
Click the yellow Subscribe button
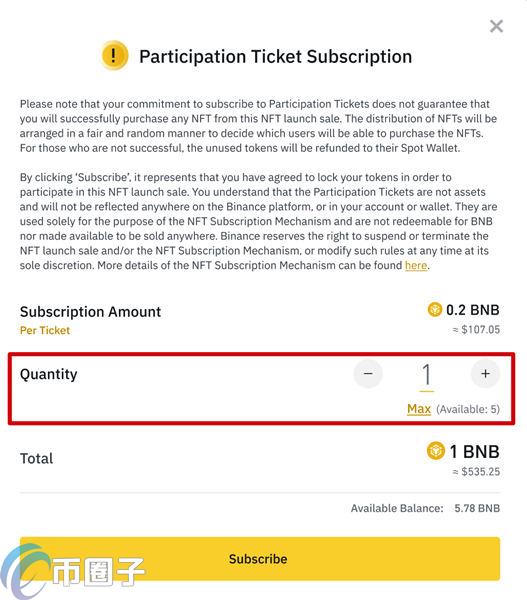pos(260,559)
